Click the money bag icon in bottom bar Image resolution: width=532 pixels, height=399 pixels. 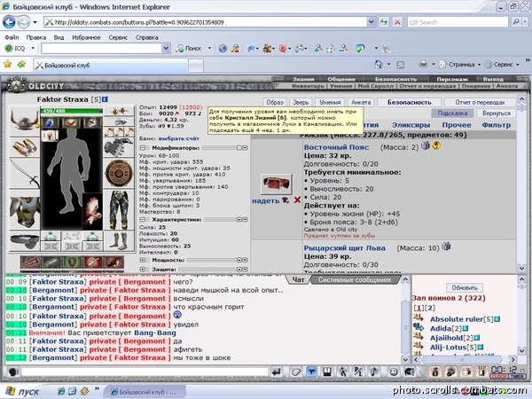tap(435, 372)
